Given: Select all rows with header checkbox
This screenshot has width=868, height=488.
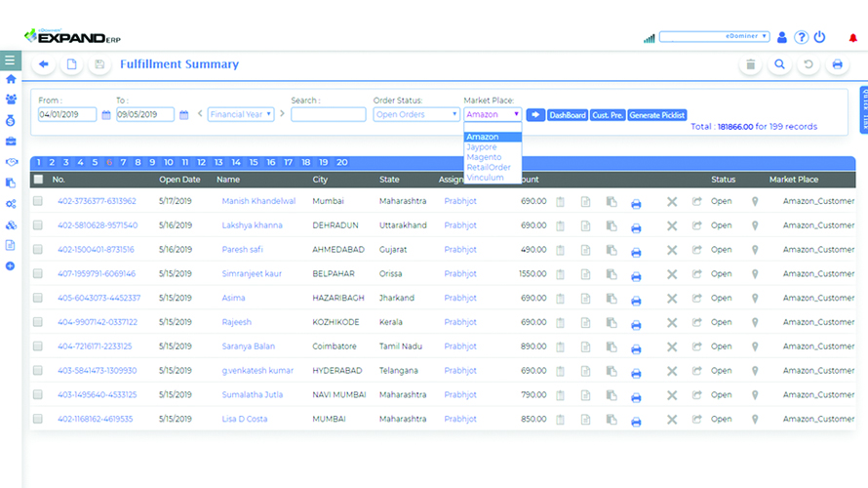Looking at the screenshot, I should point(38,180).
